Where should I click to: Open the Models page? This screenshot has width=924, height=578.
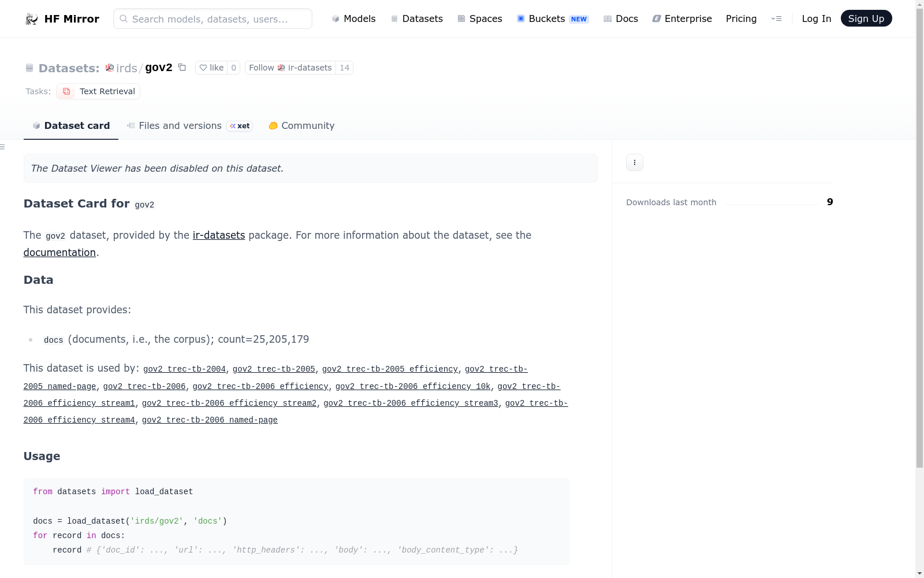[x=353, y=18]
